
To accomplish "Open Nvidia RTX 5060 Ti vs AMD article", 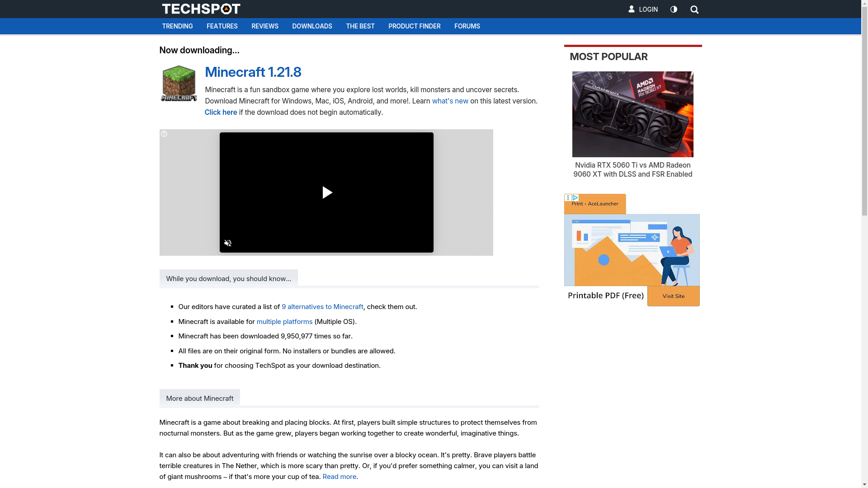I will (x=632, y=170).
